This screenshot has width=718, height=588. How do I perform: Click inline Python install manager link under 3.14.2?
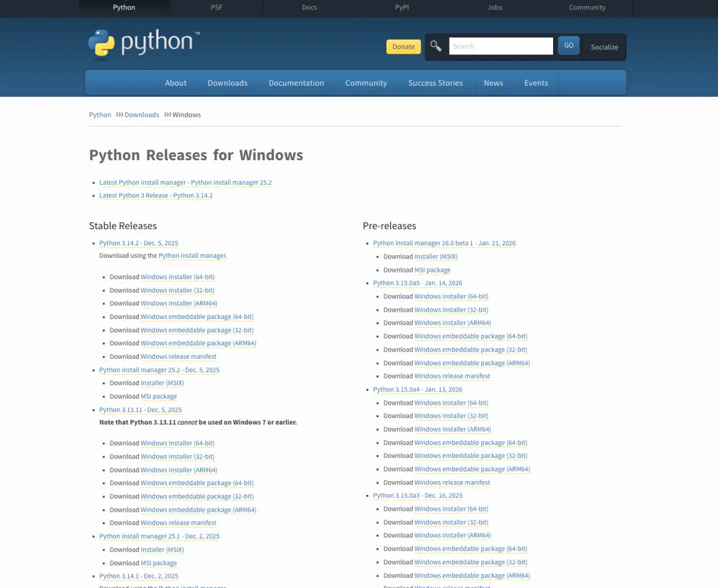192,256
